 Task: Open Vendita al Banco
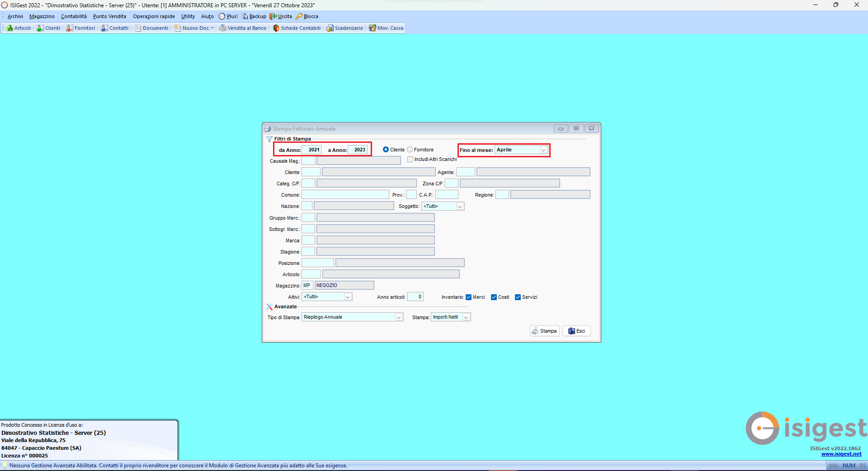[243, 28]
